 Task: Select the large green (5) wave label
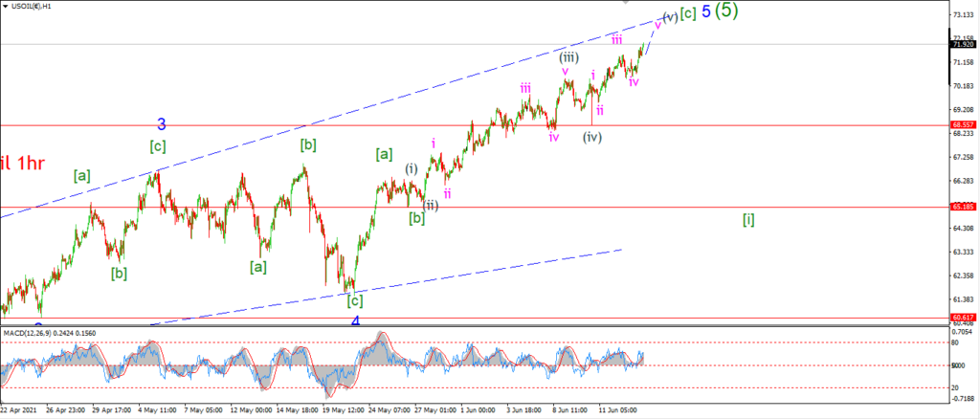tap(727, 11)
